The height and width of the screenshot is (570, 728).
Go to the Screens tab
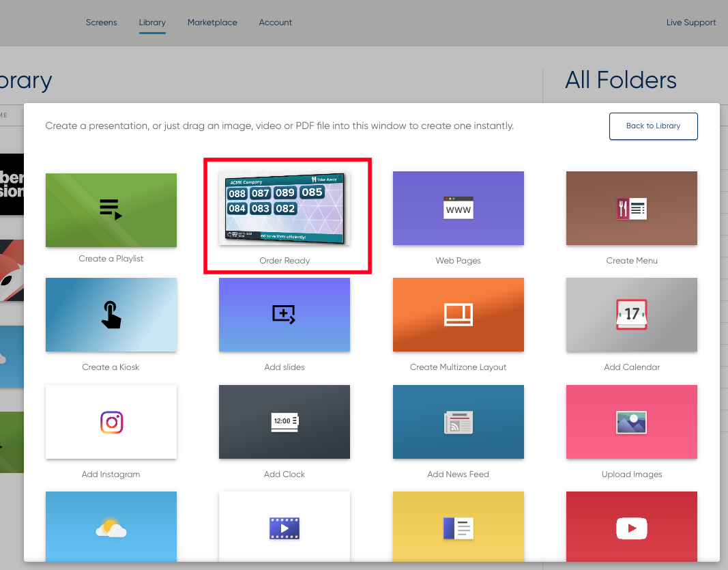coord(102,23)
